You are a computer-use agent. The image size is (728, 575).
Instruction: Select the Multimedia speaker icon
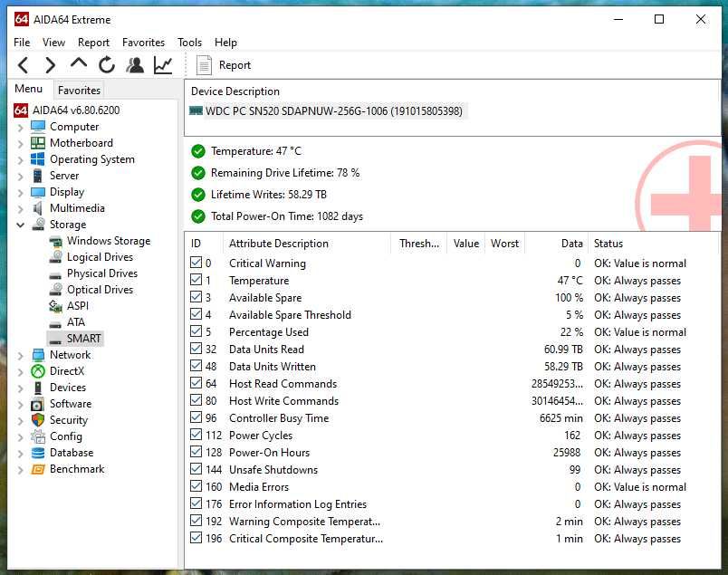tap(38, 208)
